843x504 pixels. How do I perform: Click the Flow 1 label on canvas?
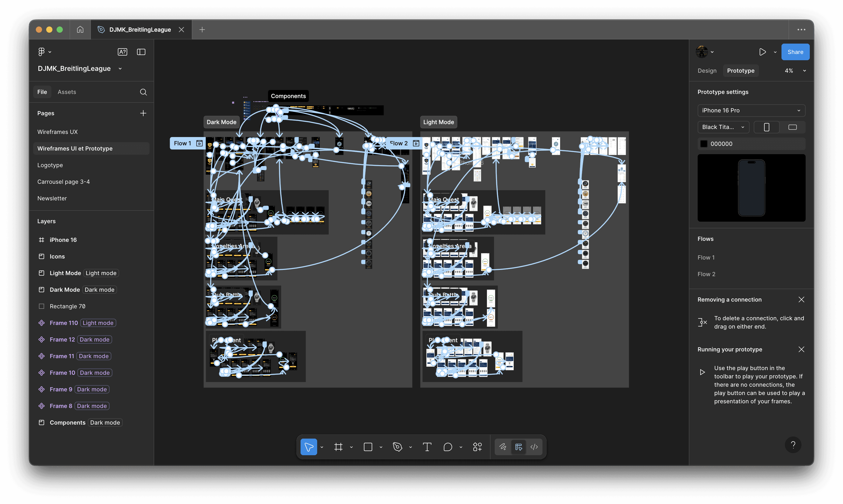pos(182,143)
